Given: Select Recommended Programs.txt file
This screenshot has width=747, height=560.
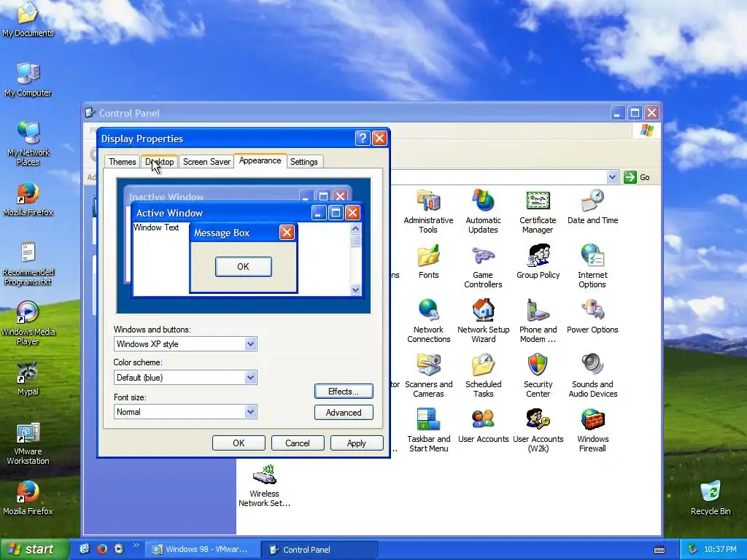Looking at the screenshot, I should coord(28,263).
